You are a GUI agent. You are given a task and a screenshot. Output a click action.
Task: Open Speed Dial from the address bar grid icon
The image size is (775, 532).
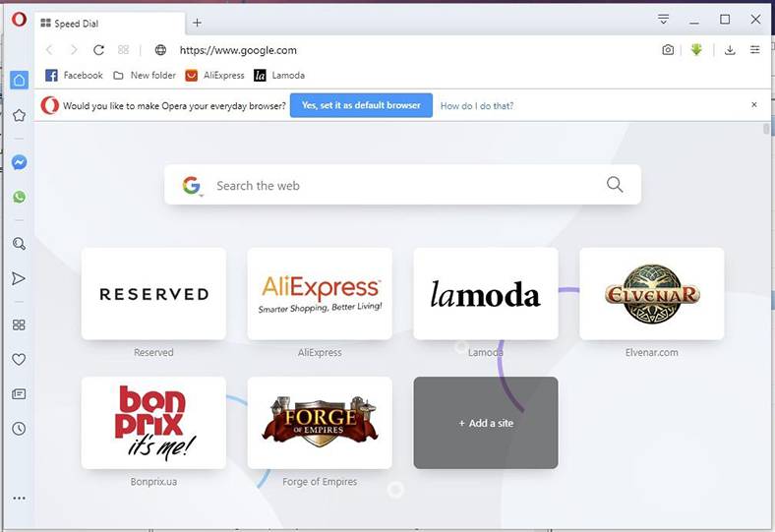point(124,50)
